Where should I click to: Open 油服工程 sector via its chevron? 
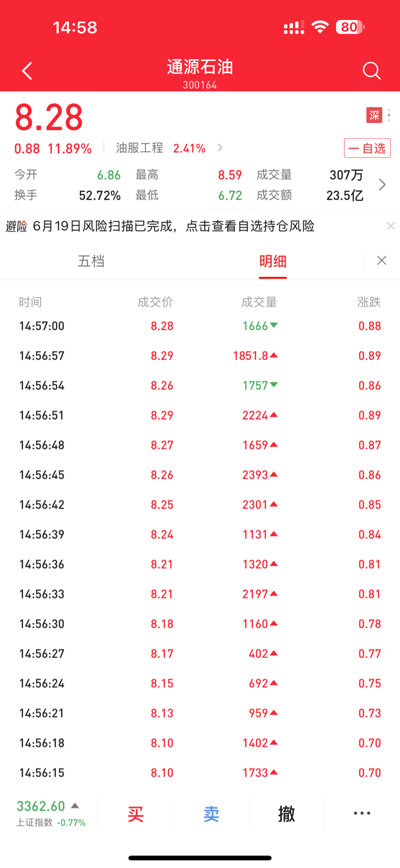[x=220, y=148]
